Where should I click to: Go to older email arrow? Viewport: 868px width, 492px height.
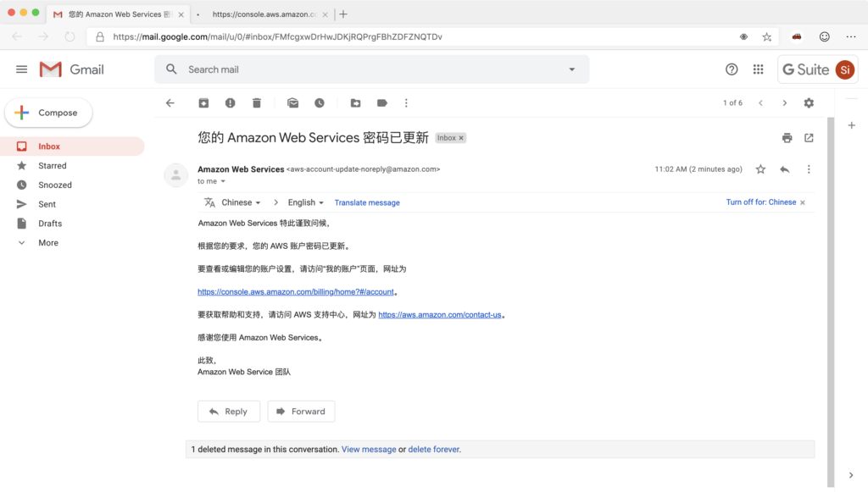pos(784,102)
